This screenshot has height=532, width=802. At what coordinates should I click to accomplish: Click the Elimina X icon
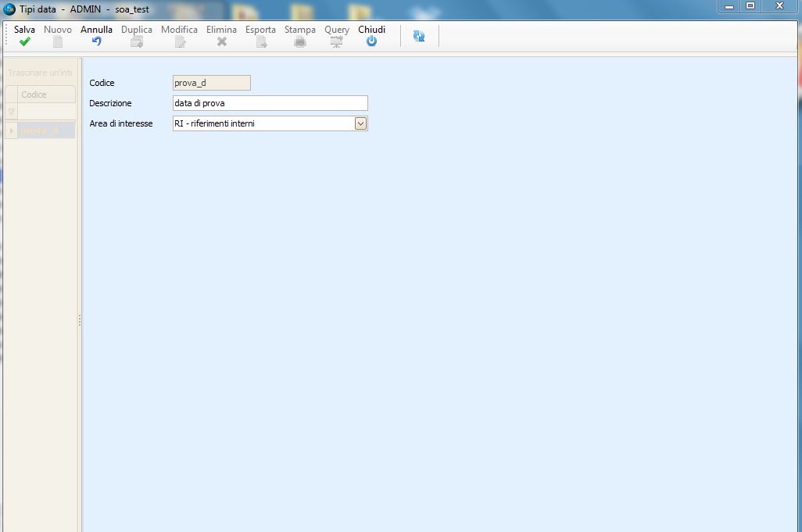pos(221,42)
